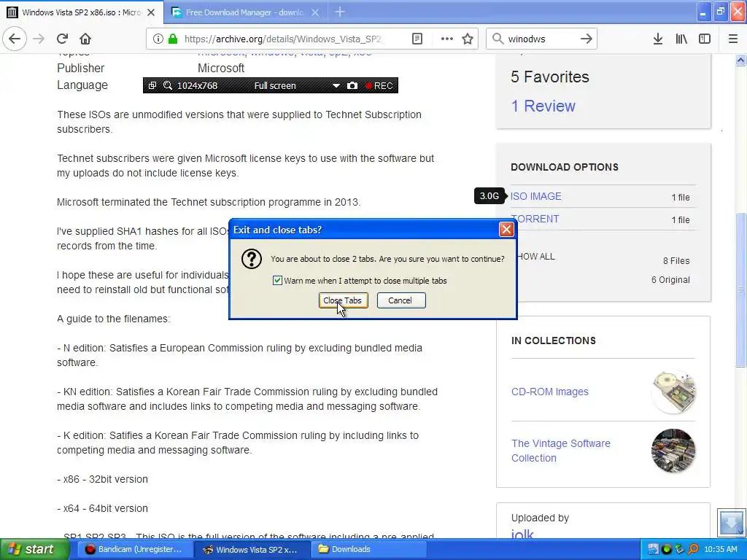
Task: Submit search with the arrow button
Action: [x=587, y=39]
